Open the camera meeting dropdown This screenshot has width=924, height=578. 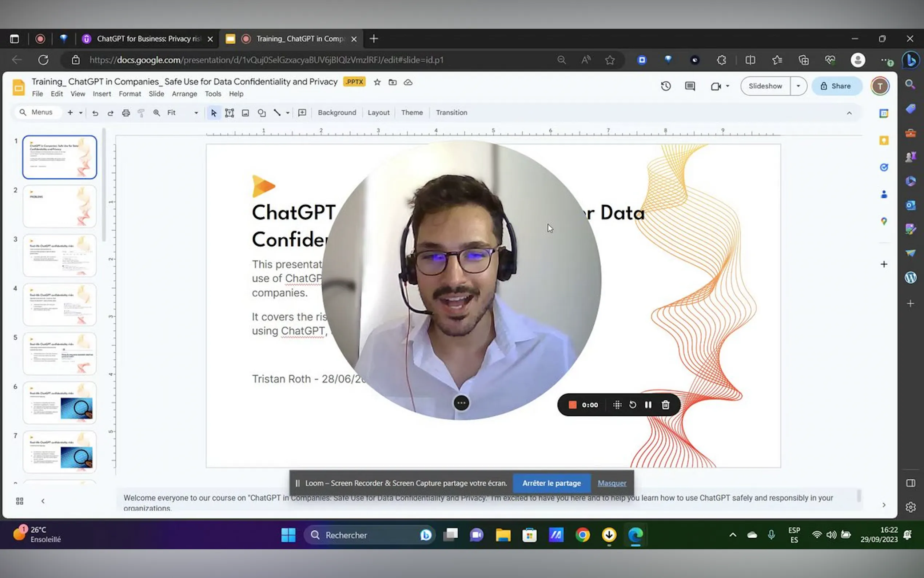click(x=728, y=86)
